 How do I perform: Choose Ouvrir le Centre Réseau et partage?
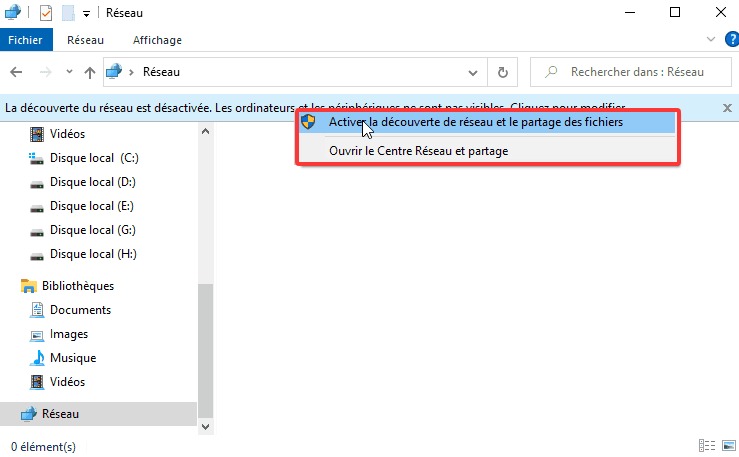point(418,151)
